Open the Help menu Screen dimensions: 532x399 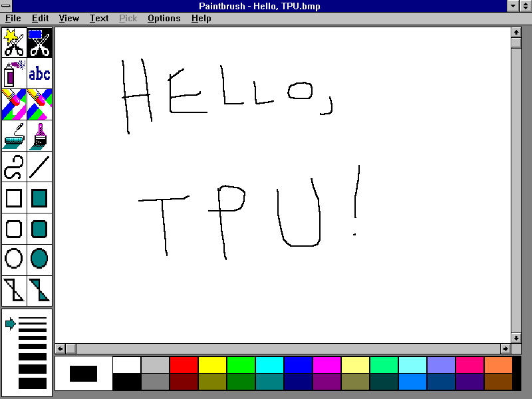pyautogui.click(x=201, y=18)
